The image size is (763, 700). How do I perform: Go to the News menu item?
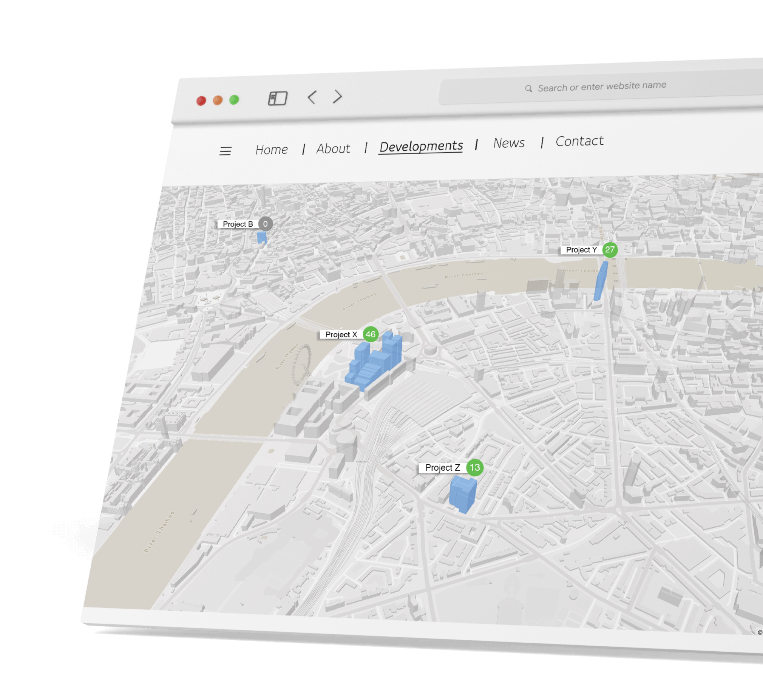[x=509, y=143]
